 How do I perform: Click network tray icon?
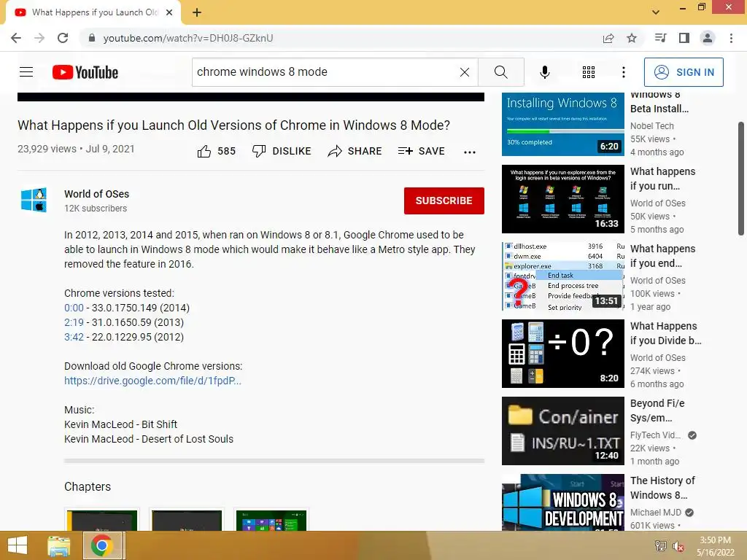tap(661, 546)
